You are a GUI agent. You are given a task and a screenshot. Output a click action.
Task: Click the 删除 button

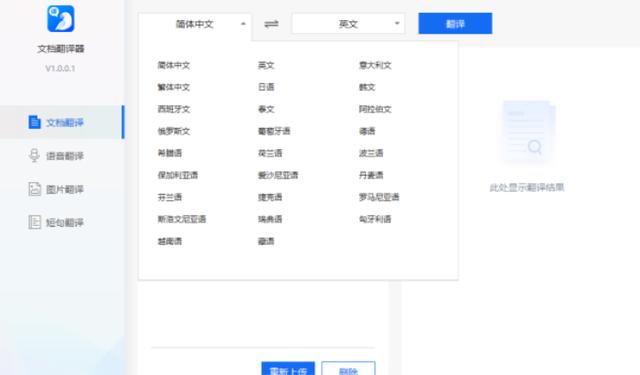(x=348, y=368)
